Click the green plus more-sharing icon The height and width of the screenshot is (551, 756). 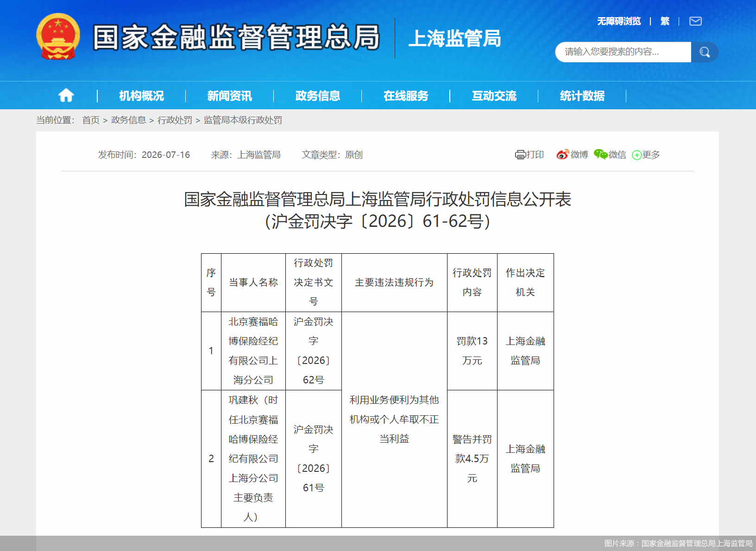tap(637, 155)
